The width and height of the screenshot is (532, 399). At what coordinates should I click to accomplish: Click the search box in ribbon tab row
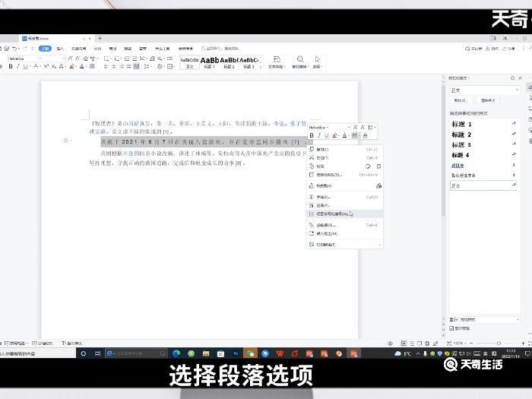(x=220, y=49)
